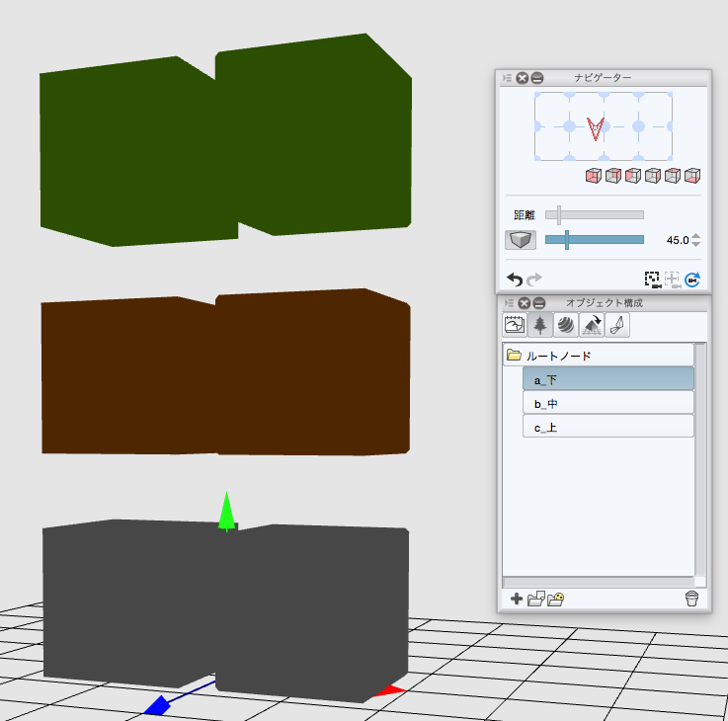
Task: Click the plus icon to add node
Action: [x=517, y=599]
